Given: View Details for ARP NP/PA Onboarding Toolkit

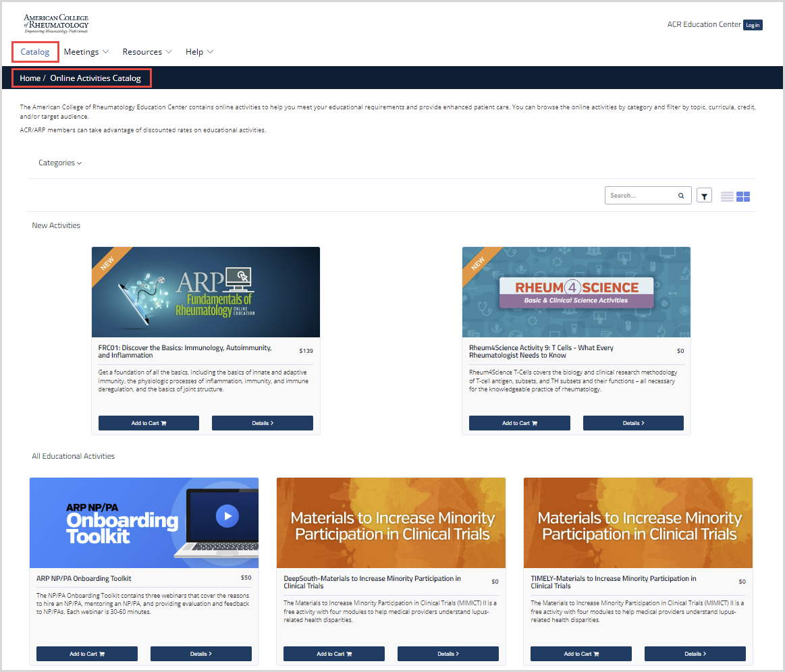Looking at the screenshot, I should coord(200,654).
